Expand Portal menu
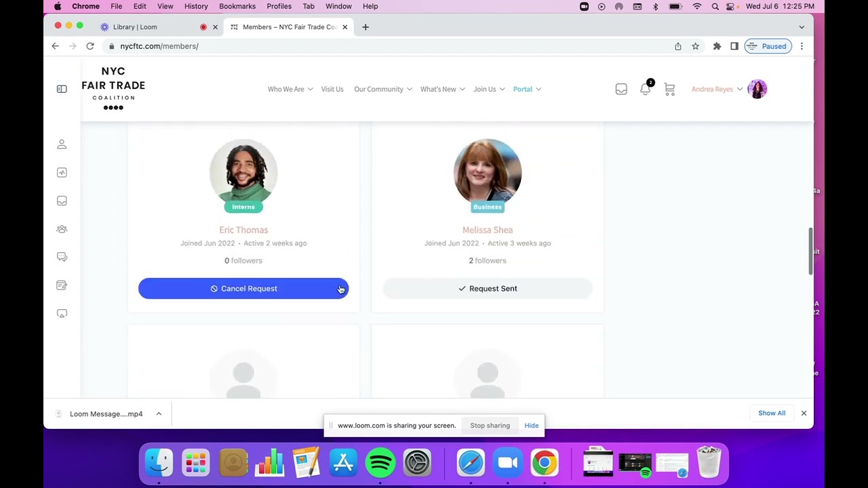This screenshot has width=868, height=488. tap(527, 89)
